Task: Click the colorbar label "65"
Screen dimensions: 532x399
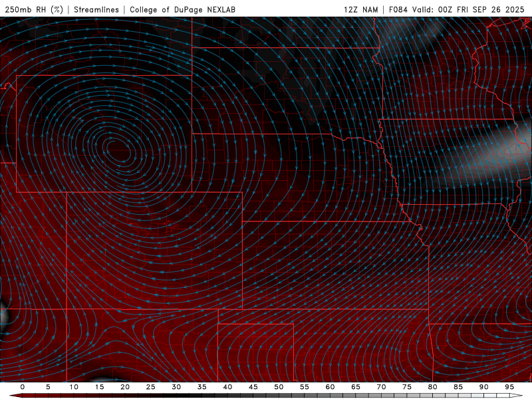Action: click(x=356, y=387)
